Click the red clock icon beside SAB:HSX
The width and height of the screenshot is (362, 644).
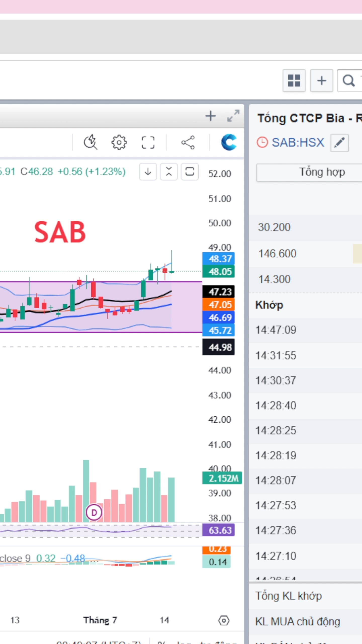262,142
